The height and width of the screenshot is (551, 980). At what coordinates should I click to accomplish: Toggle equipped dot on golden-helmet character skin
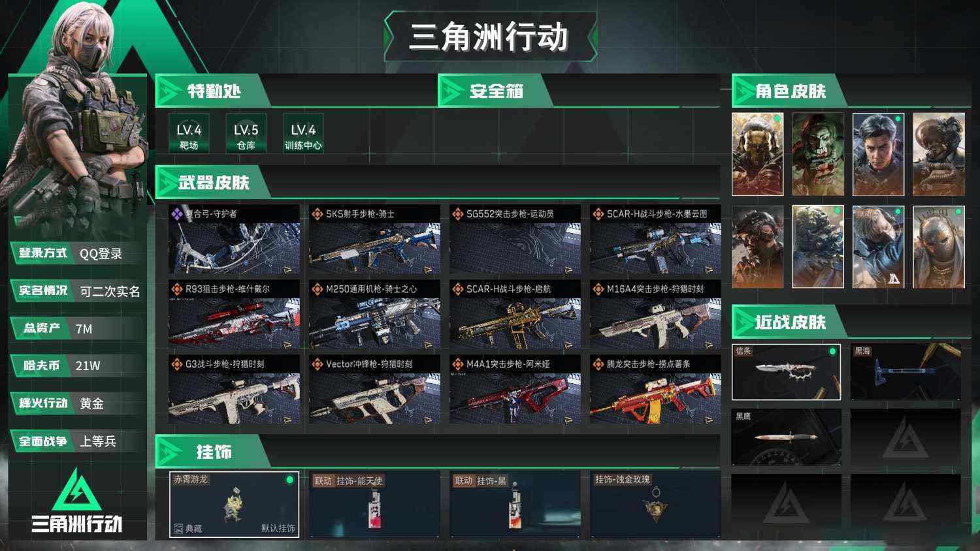(x=777, y=119)
